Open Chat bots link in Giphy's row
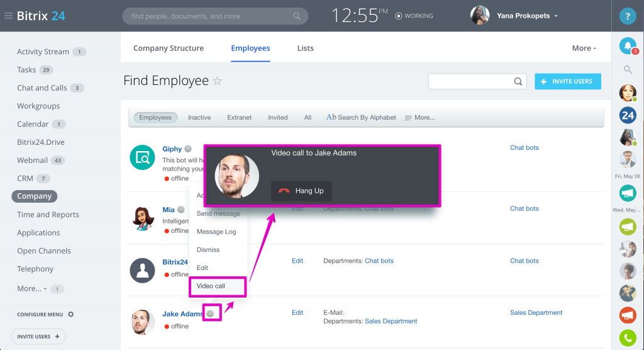The width and height of the screenshot is (644, 350). (524, 148)
